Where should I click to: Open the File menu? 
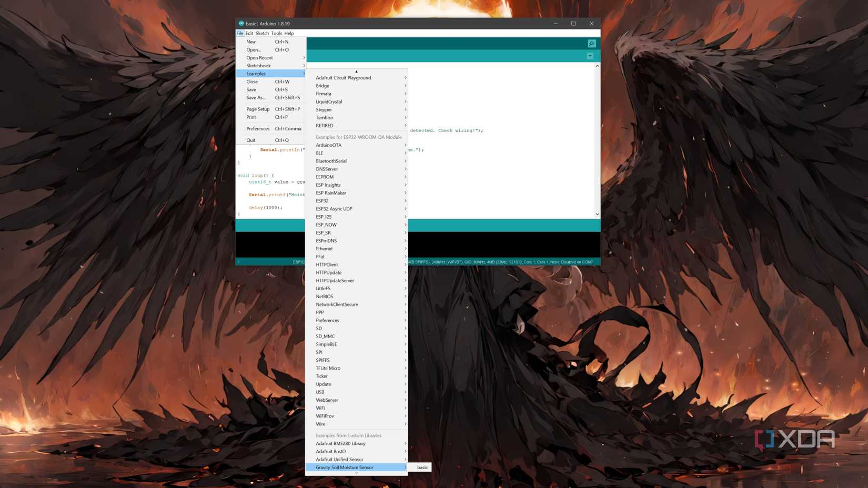[240, 33]
